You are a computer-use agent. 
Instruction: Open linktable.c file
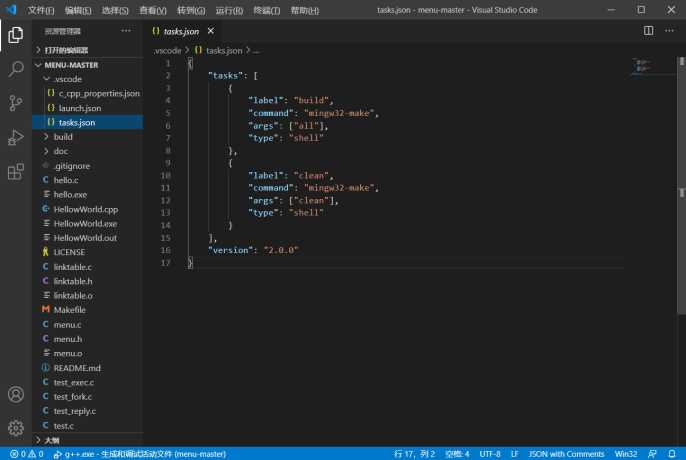point(88,267)
